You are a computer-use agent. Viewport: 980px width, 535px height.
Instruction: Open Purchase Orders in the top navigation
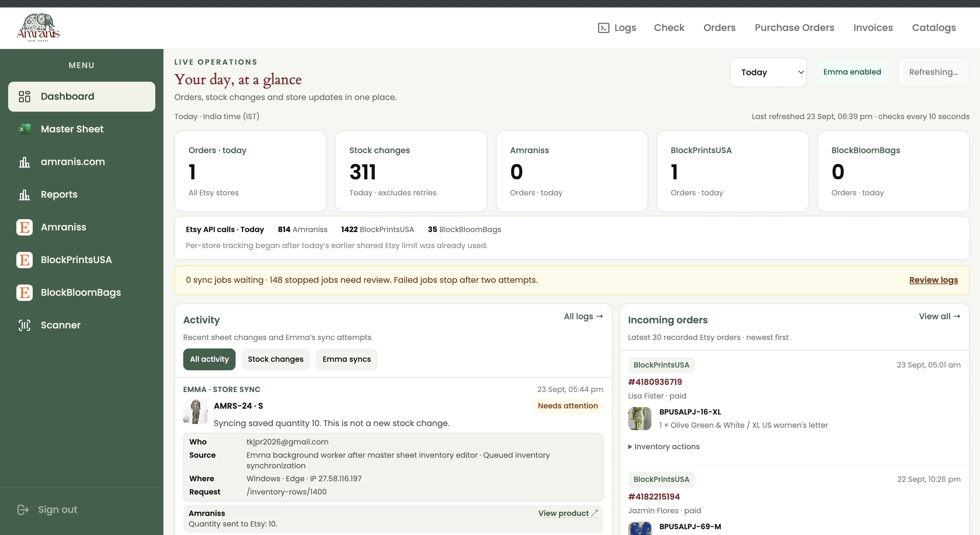coord(794,28)
